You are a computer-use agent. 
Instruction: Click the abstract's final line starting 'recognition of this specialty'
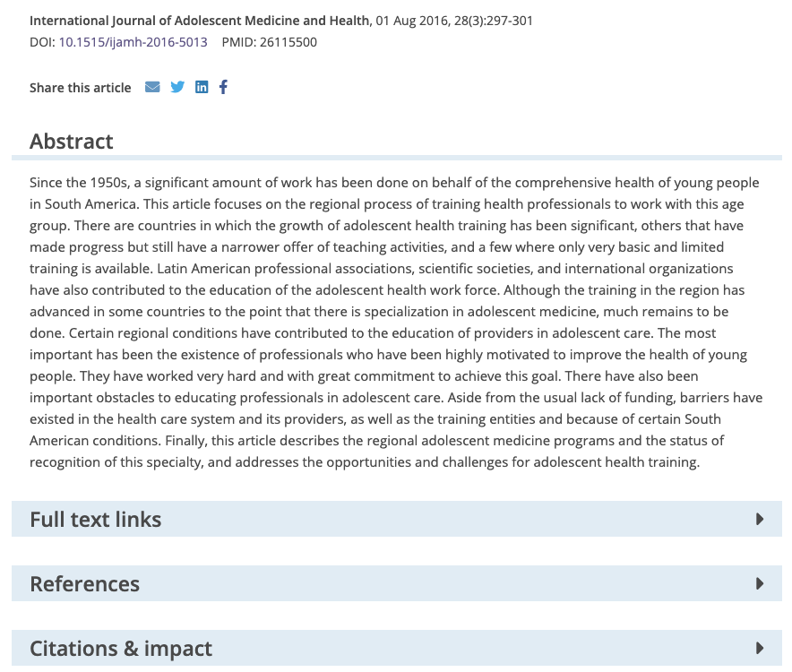pos(365,461)
